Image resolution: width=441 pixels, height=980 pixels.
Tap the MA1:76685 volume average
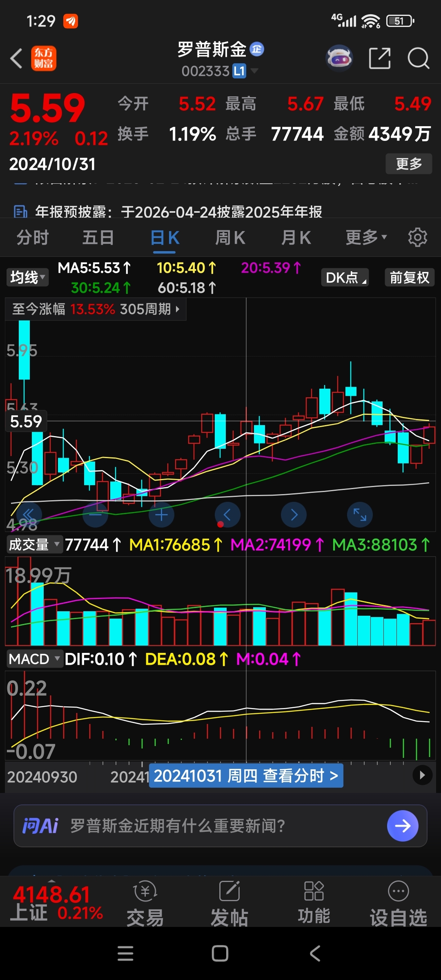(176, 545)
